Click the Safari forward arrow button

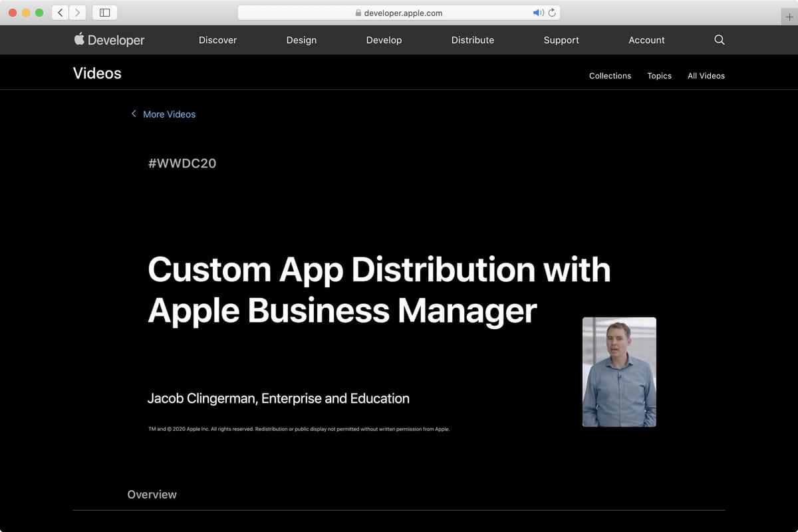coord(78,13)
